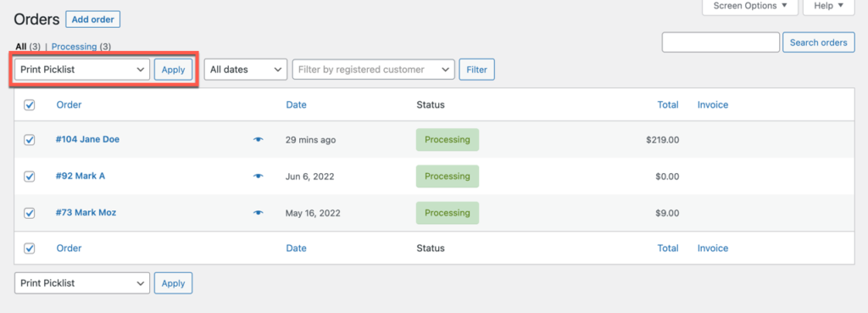Click Invoice link in table footer

713,249
